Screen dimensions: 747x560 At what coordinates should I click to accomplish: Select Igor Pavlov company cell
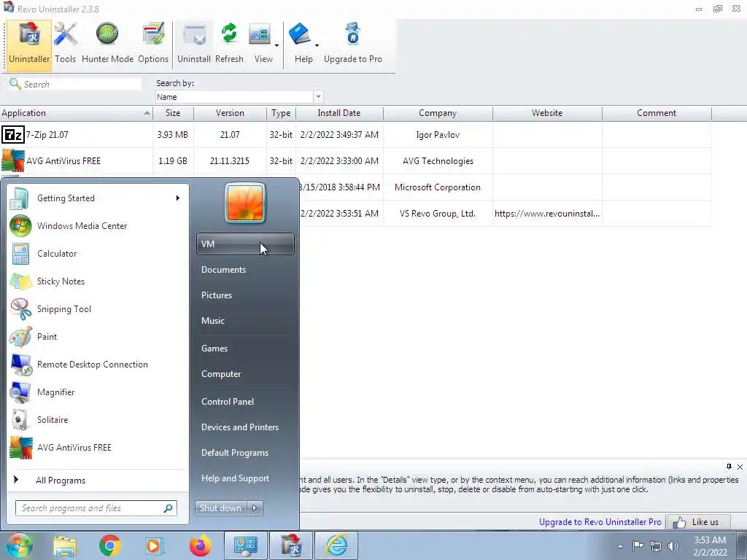pos(438,135)
